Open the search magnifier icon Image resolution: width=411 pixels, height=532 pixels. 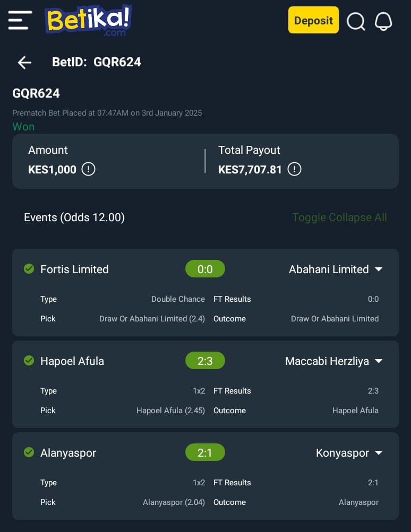coord(356,21)
